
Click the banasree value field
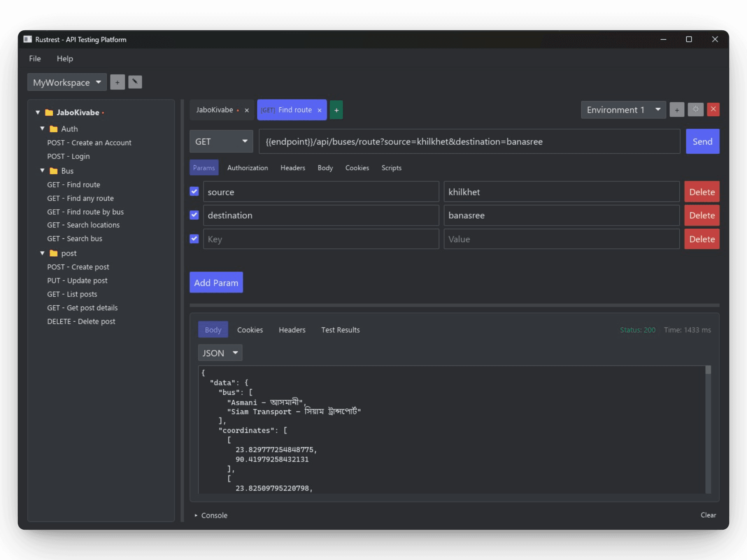561,215
